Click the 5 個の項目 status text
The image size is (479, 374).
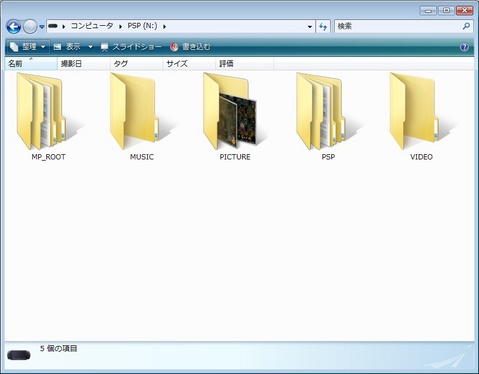click(59, 349)
